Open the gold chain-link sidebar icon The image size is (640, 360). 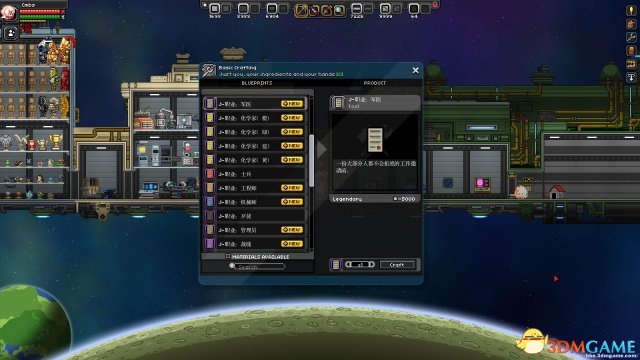[x=631, y=64]
